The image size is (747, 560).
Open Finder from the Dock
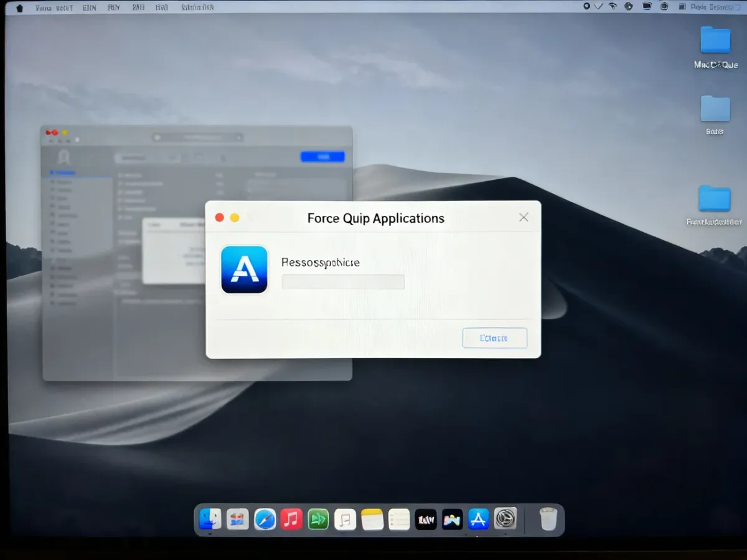coord(210,519)
